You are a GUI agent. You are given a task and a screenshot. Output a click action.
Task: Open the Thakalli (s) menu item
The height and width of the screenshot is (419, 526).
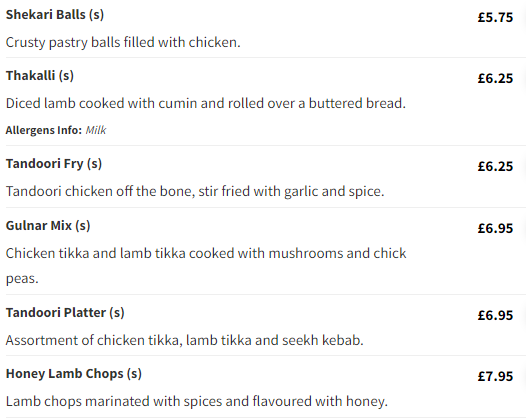click(40, 75)
